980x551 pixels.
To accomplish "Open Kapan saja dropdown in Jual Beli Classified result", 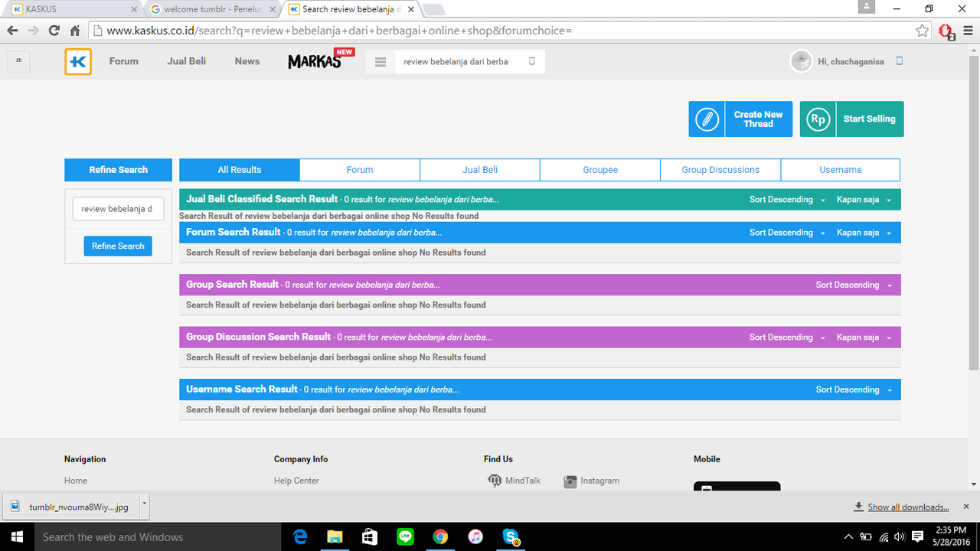I will [x=864, y=200].
